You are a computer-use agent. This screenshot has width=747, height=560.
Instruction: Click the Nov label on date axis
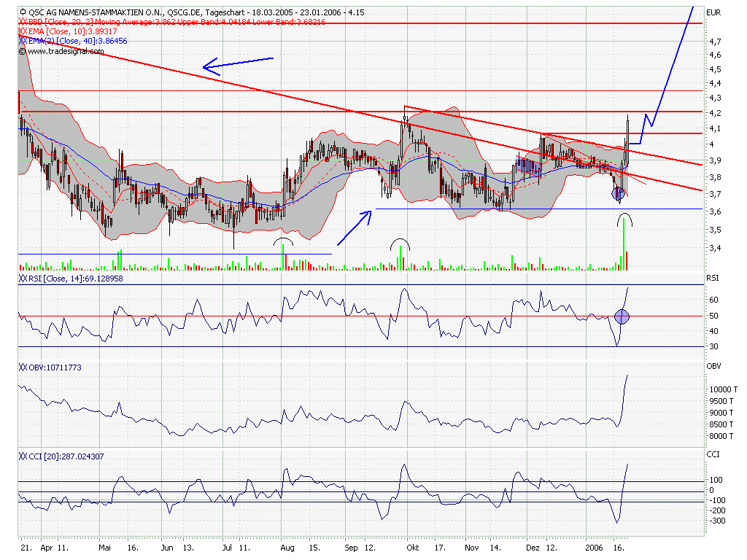(x=472, y=548)
